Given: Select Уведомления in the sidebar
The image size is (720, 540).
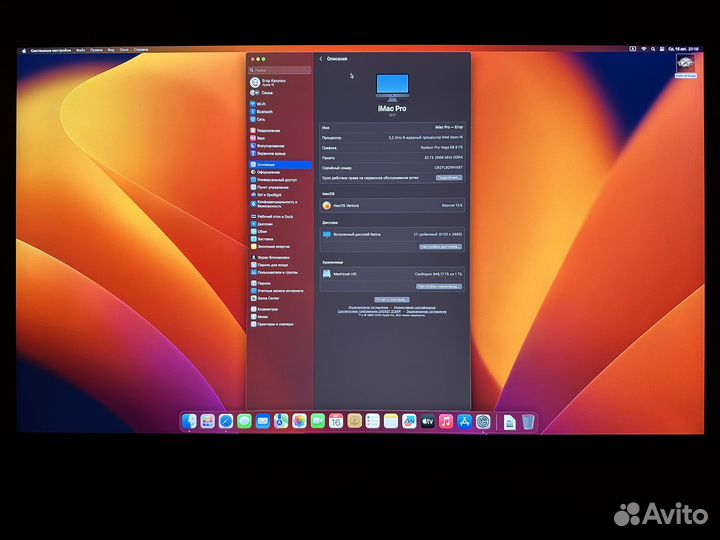Looking at the screenshot, I should point(265,131).
